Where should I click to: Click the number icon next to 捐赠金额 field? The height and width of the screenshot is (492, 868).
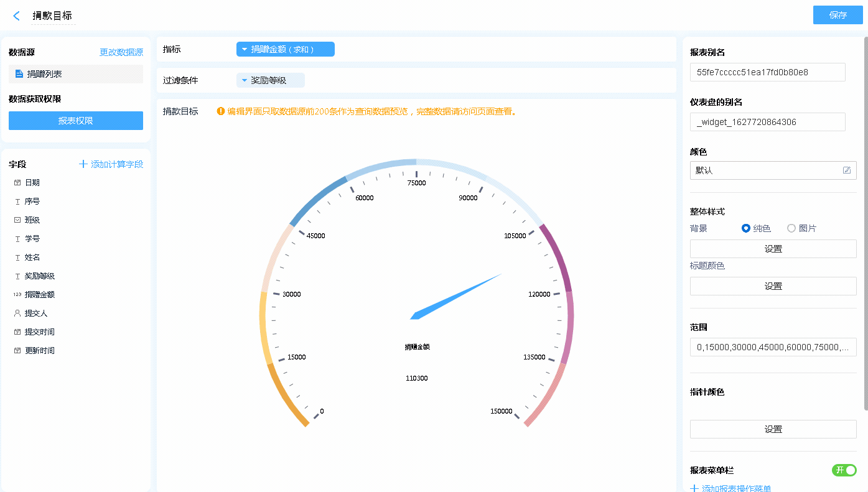coord(17,295)
